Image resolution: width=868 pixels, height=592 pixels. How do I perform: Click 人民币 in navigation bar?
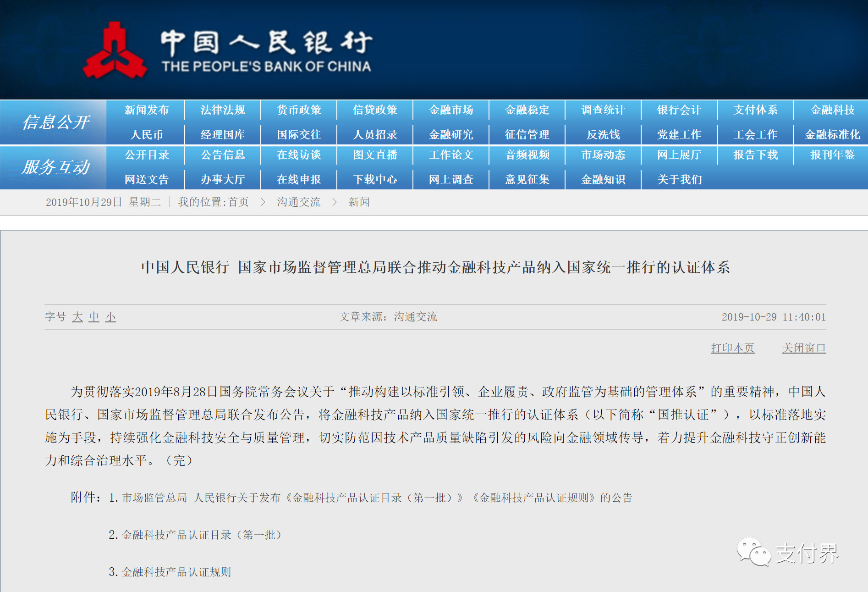click(x=147, y=135)
